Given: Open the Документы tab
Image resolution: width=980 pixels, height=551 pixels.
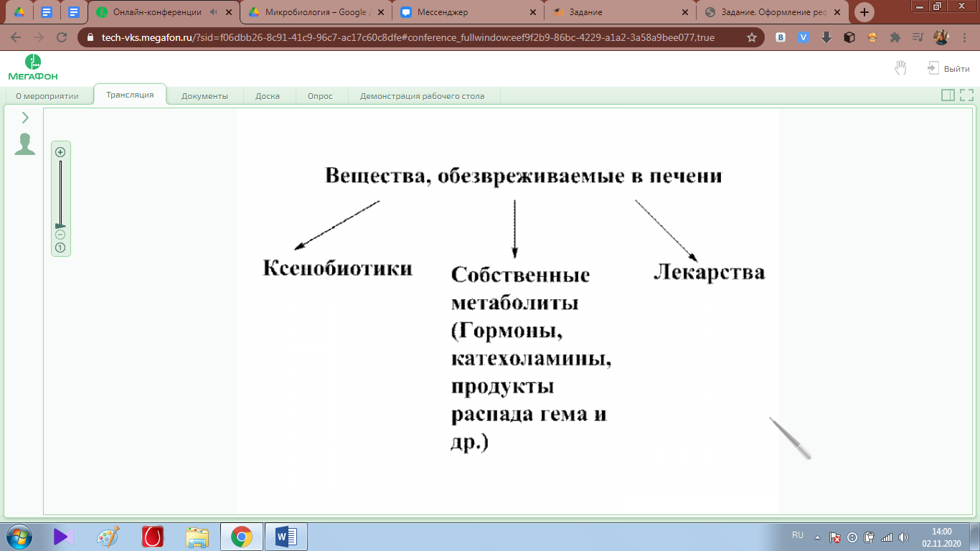Looking at the screenshot, I should pyautogui.click(x=204, y=96).
